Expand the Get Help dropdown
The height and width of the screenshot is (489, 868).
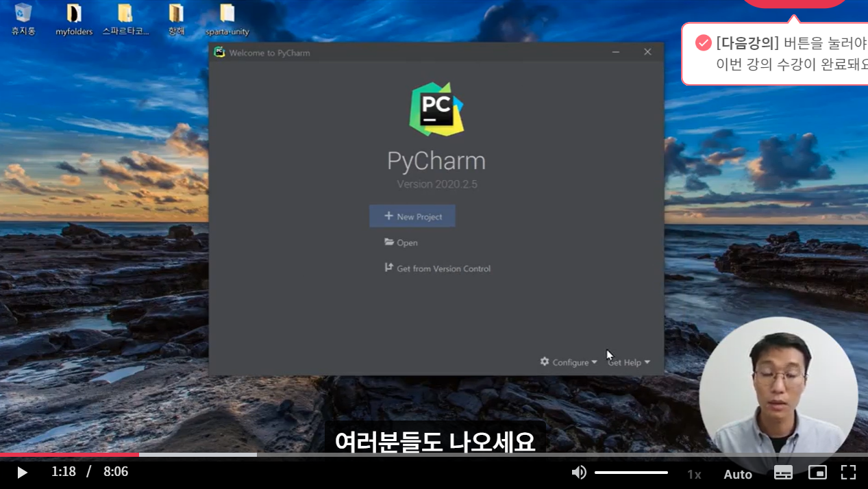pos(628,362)
